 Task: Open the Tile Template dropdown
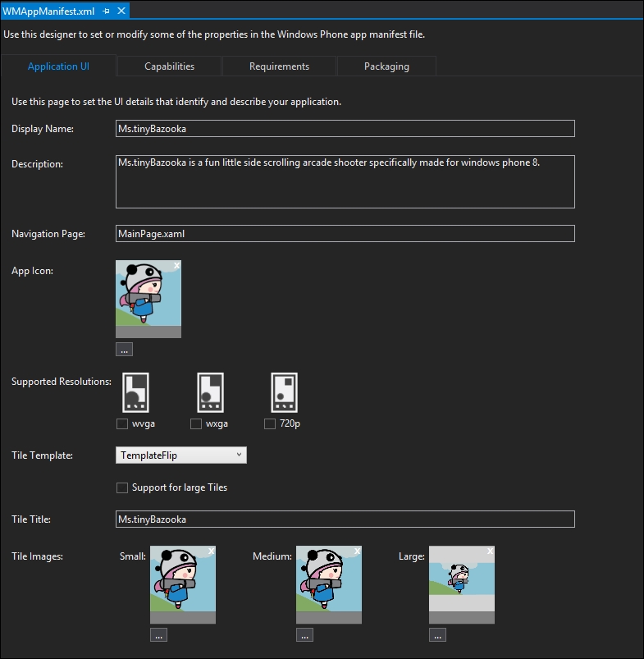(181, 455)
